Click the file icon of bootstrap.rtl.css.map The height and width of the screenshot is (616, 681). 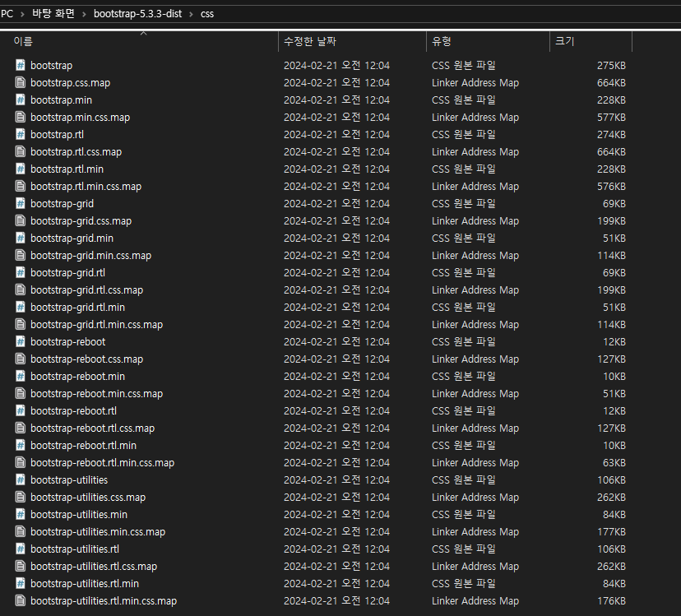21,151
